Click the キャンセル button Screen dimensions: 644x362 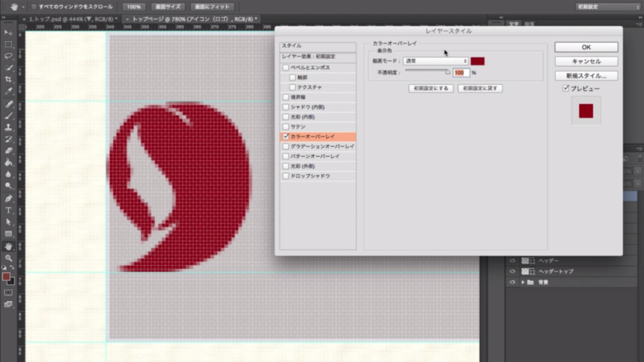(x=586, y=61)
